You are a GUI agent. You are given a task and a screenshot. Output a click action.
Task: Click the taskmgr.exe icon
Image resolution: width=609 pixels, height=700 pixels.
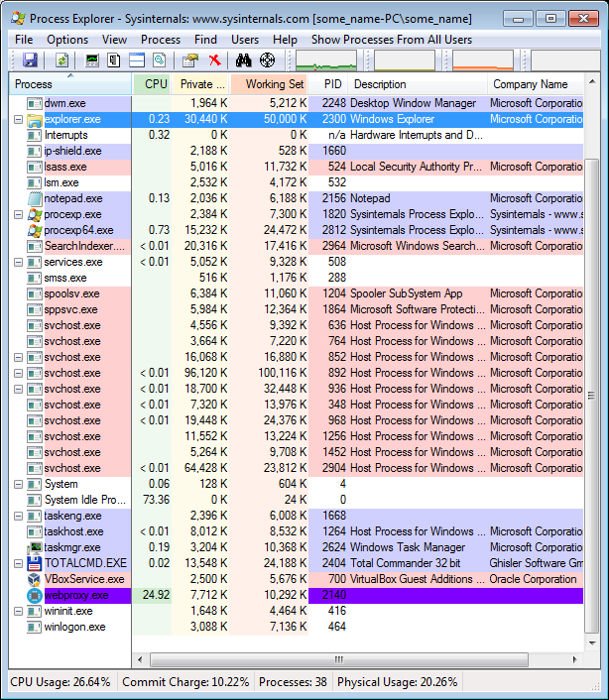(35, 547)
